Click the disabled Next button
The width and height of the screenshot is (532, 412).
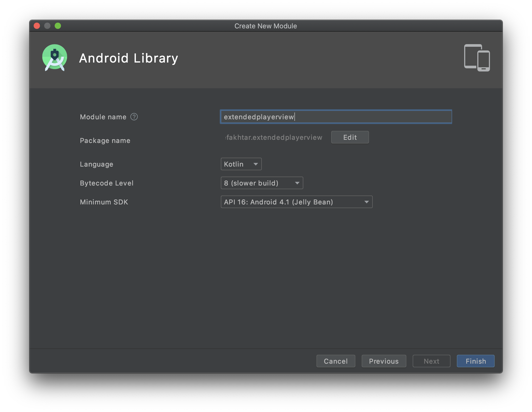coord(431,361)
